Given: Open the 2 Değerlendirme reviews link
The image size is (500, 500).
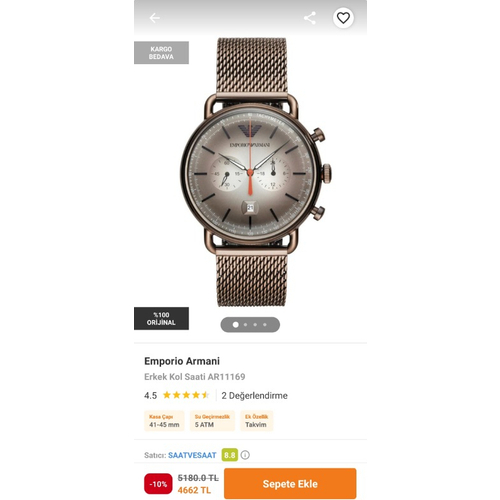Looking at the screenshot, I should [254, 396].
